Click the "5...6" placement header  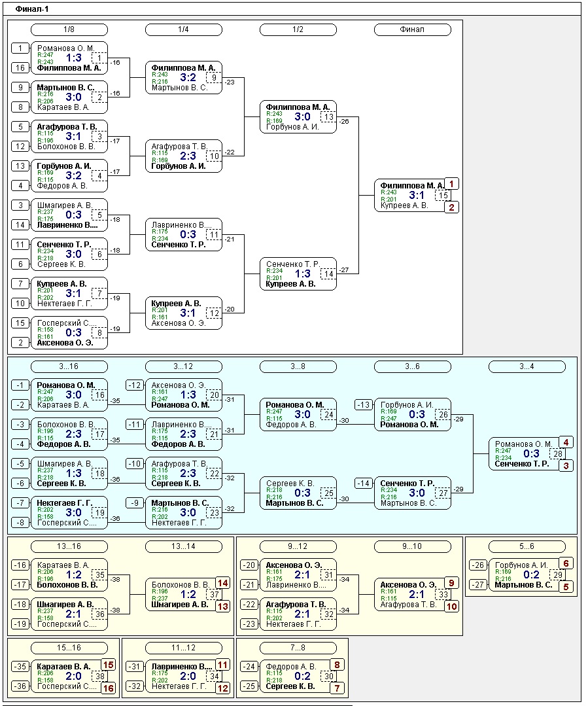point(527,546)
